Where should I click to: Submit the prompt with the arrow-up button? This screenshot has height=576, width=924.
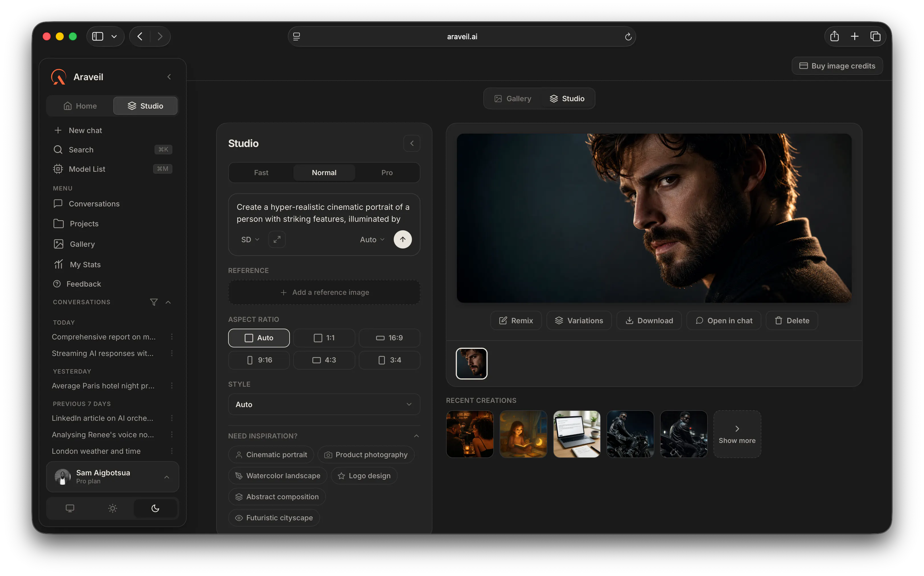[x=403, y=239]
